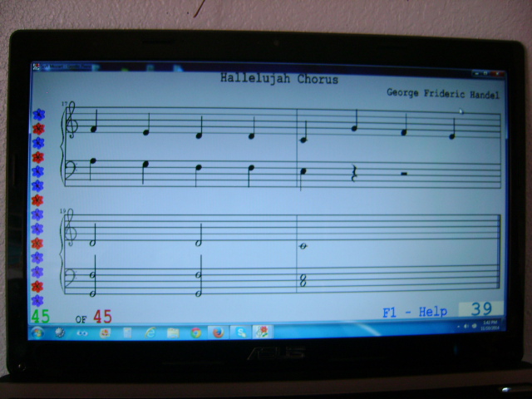Click the Soft Mozart icon in the title bar
The height and width of the screenshot is (399, 532).
[36, 66]
